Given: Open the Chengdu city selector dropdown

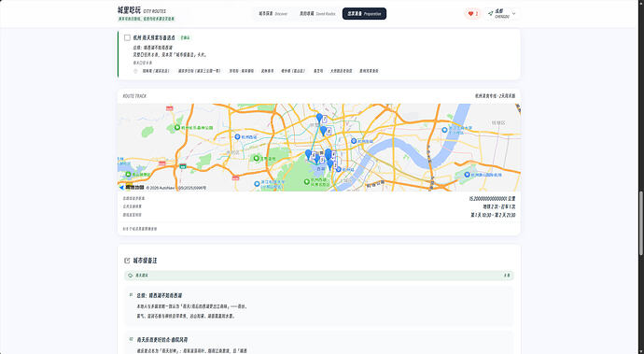Looking at the screenshot, I should point(502,14).
